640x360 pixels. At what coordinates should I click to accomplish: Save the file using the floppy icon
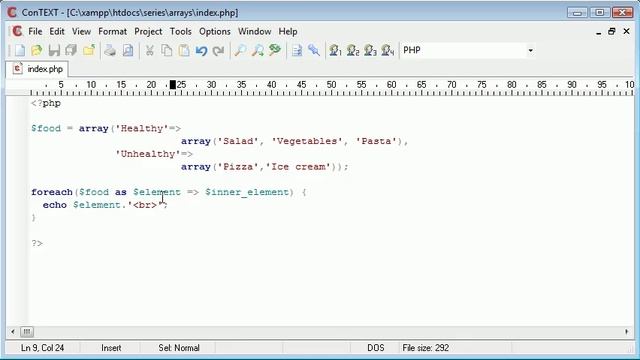(x=54, y=51)
